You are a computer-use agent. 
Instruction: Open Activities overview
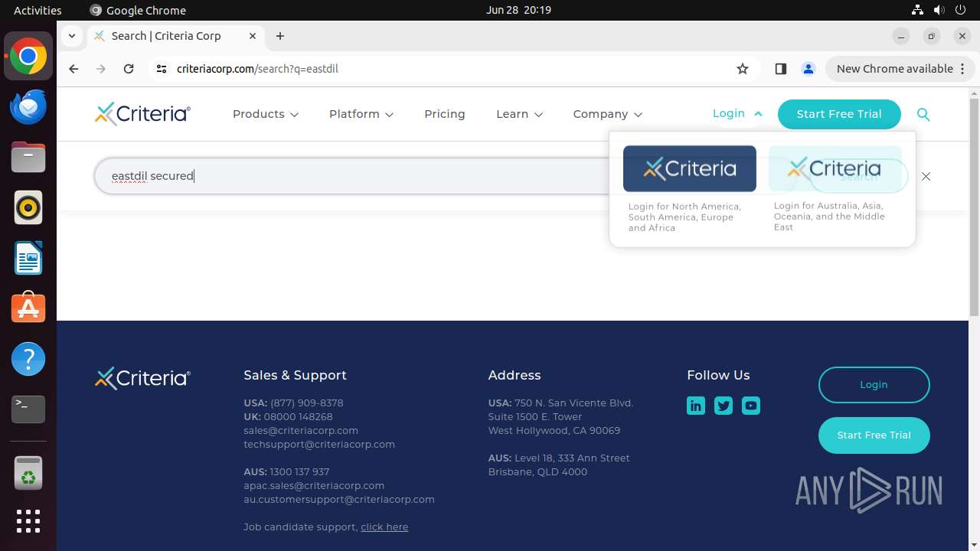coord(38,10)
